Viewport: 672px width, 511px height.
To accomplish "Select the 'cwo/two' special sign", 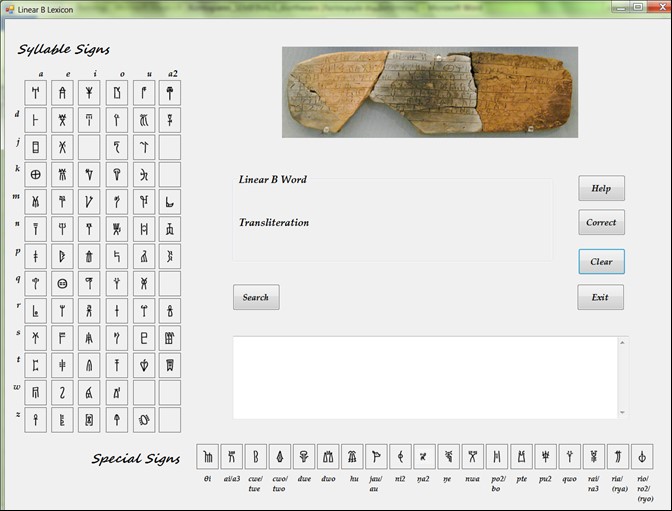I will click(x=280, y=457).
